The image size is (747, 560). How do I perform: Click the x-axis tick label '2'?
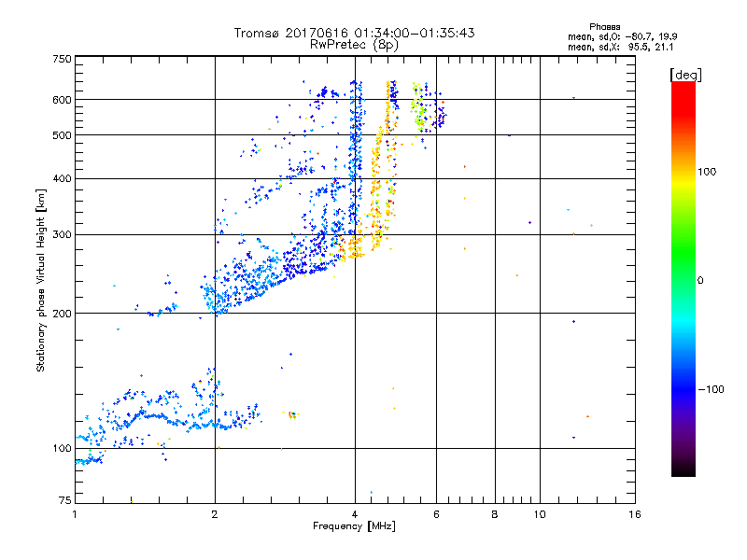tap(215, 514)
